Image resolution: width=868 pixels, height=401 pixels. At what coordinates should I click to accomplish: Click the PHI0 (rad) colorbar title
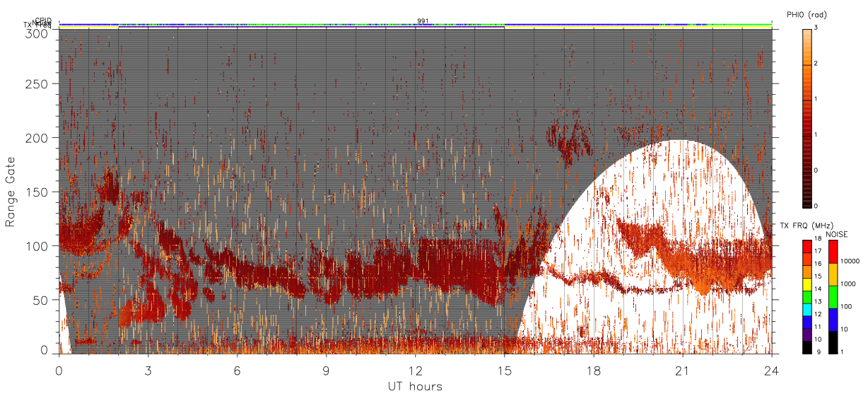[807, 14]
